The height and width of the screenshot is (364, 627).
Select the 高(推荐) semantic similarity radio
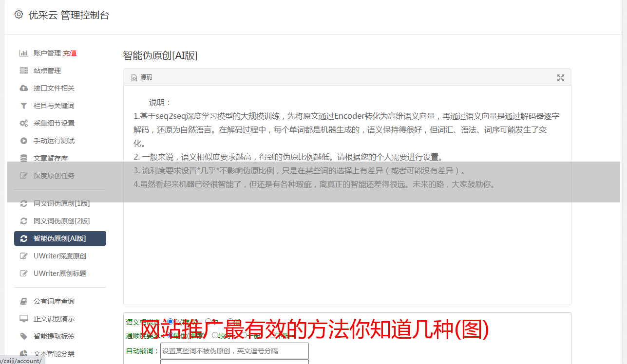(x=170, y=322)
